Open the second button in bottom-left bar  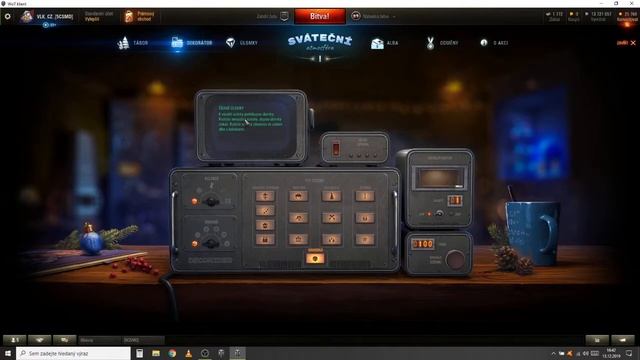pos(40,340)
